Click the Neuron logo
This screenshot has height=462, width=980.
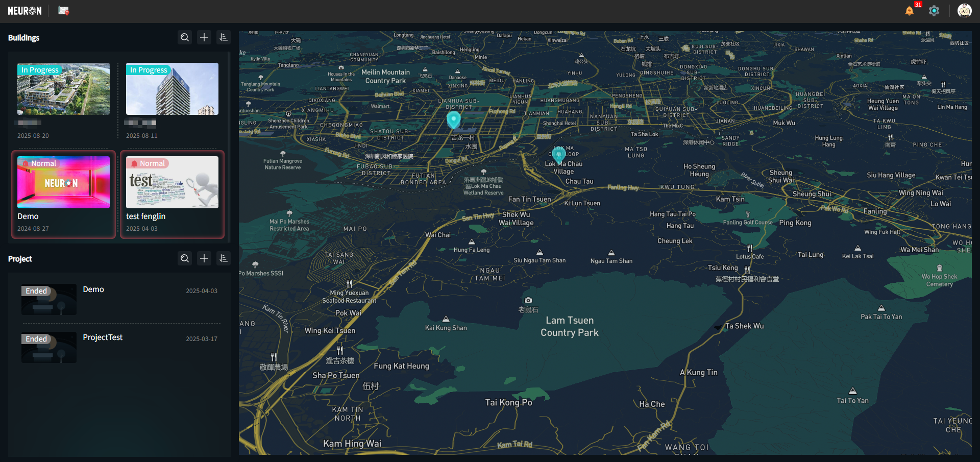point(24,11)
